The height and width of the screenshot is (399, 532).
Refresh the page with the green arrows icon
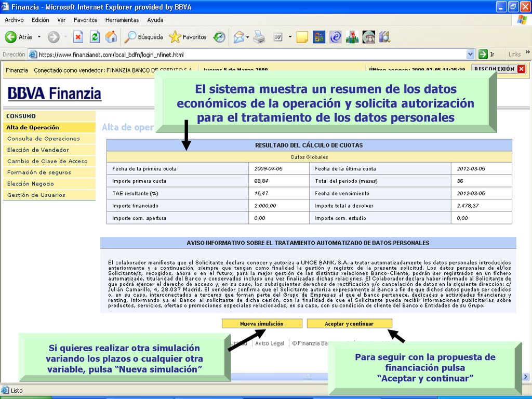click(95, 37)
